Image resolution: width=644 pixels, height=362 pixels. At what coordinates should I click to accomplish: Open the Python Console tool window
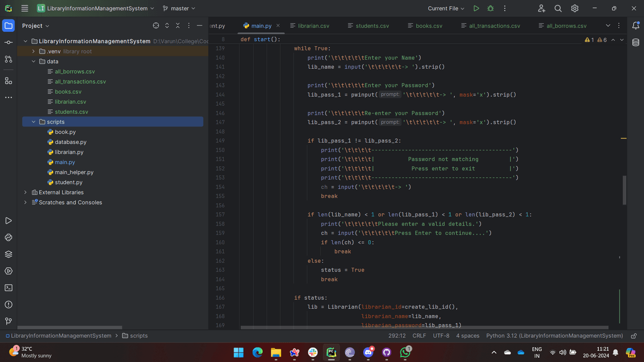click(9, 238)
